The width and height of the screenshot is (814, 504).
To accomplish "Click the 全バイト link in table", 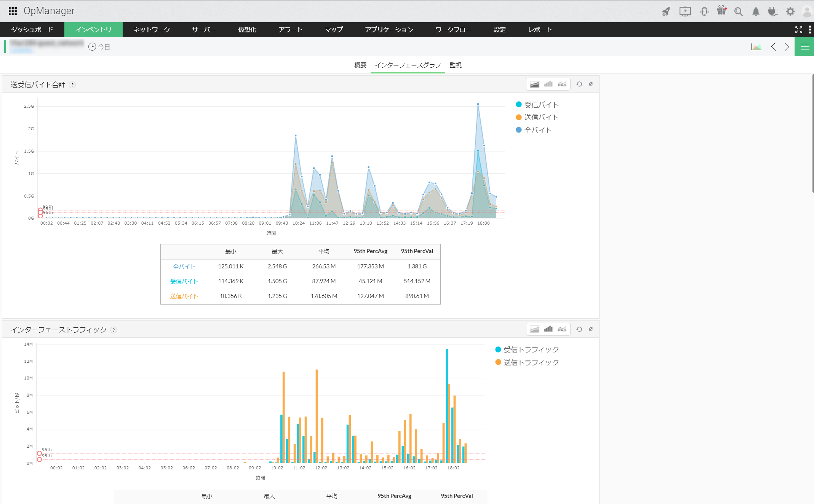I will coord(184,266).
